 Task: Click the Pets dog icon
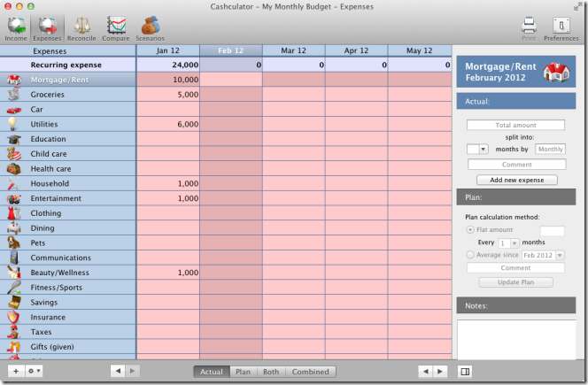point(14,243)
